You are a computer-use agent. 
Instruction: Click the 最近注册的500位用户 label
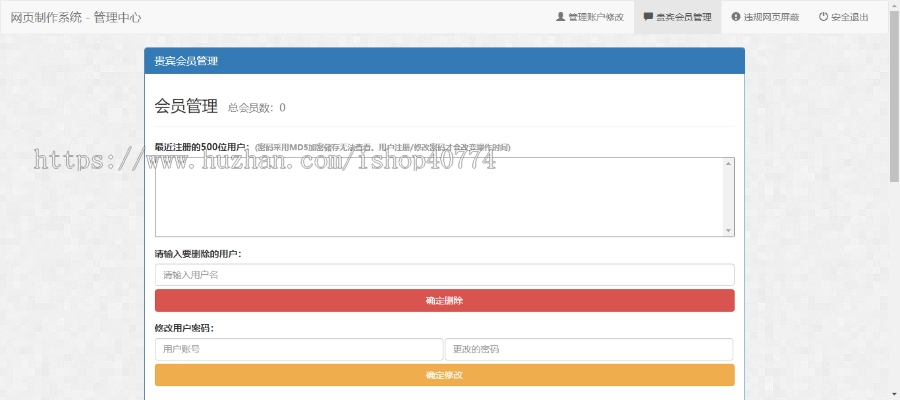202,147
